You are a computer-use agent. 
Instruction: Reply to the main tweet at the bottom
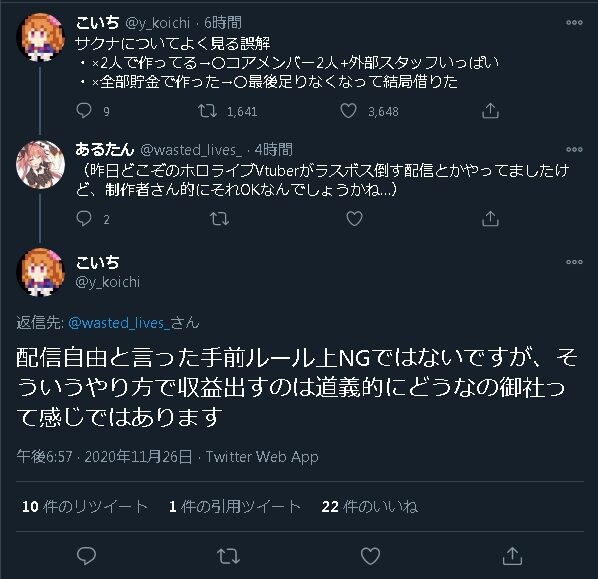coord(87,556)
